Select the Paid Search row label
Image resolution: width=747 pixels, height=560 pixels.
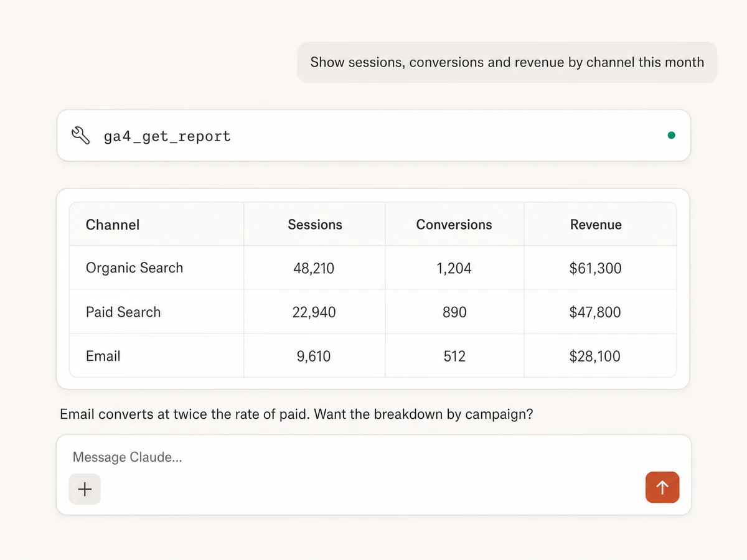pos(123,312)
